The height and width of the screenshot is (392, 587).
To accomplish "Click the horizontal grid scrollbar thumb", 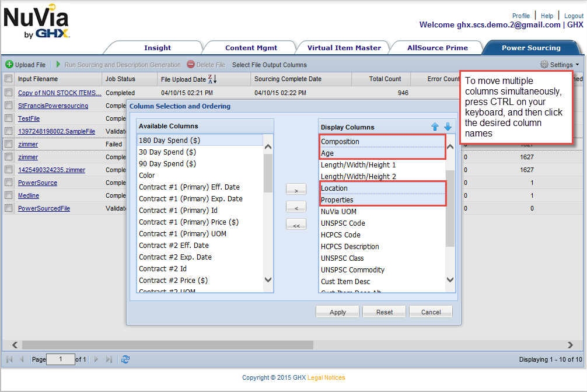I will click(x=167, y=345).
